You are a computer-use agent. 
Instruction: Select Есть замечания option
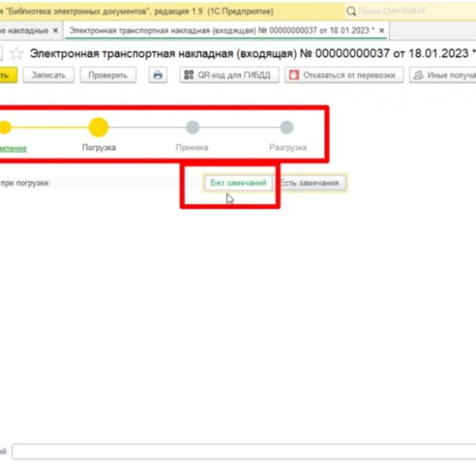click(309, 183)
